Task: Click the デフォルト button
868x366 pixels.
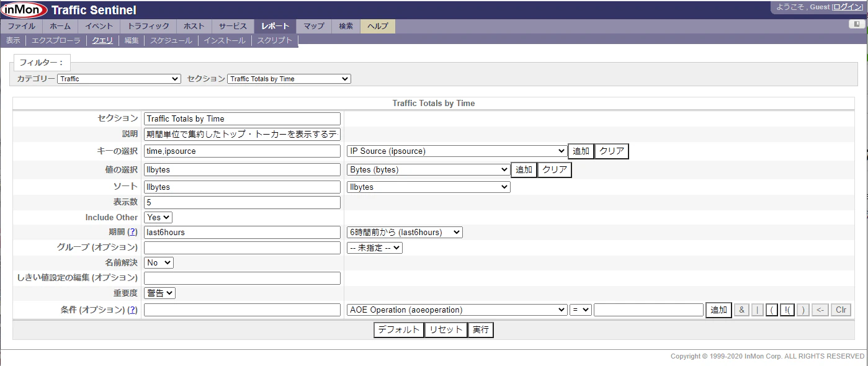Action: pyautogui.click(x=399, y=329)
